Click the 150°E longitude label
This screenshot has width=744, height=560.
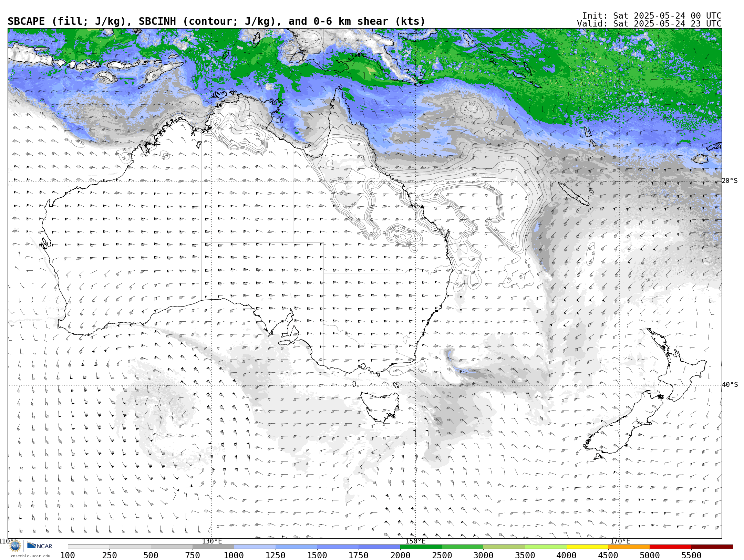point(415,541)
